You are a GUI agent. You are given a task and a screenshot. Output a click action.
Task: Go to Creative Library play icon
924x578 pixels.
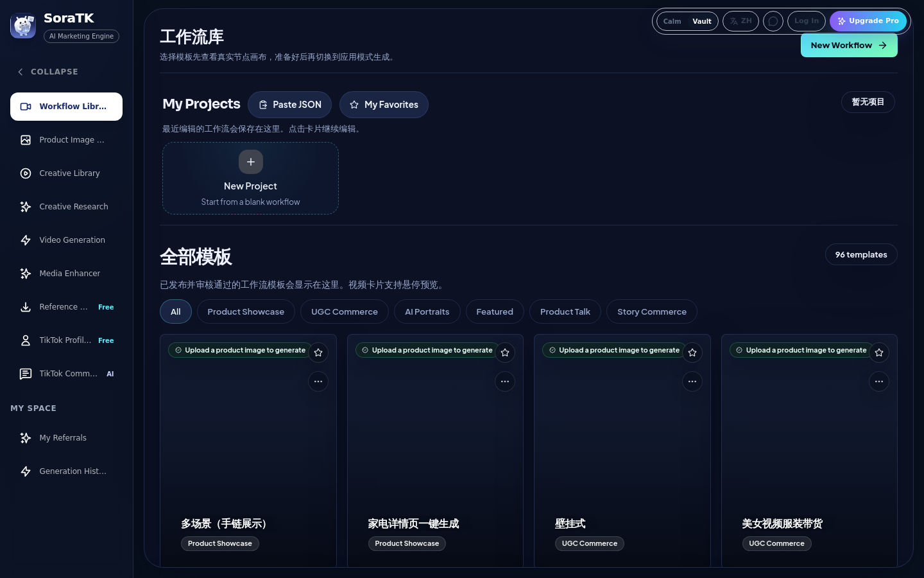26,173
